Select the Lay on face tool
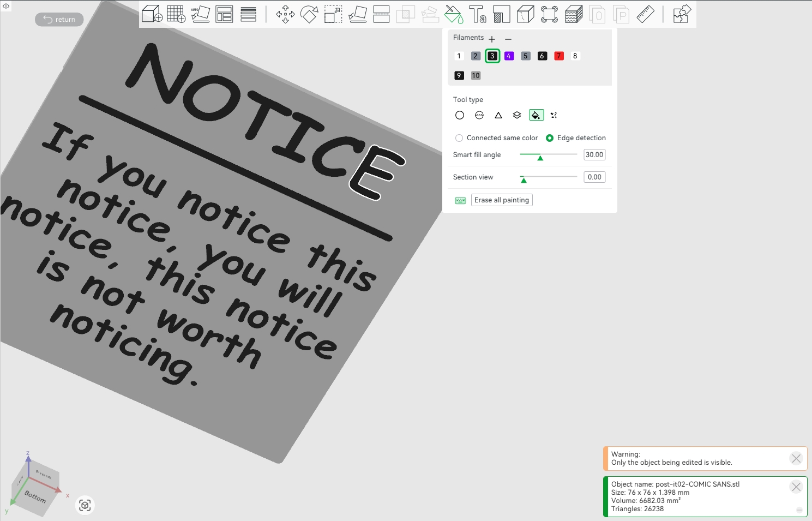This screenshot has height=521, width=812. [x=357, y=14]
